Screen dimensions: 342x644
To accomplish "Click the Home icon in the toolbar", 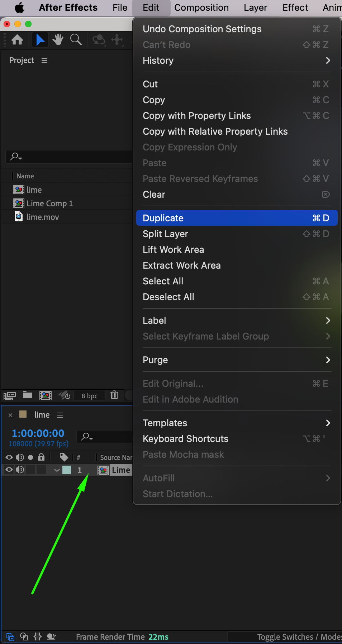I will (x=17, y=39).
